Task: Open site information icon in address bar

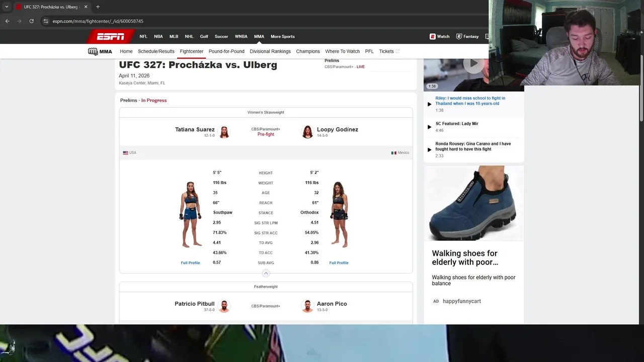Action: click(x=46, y=21)
